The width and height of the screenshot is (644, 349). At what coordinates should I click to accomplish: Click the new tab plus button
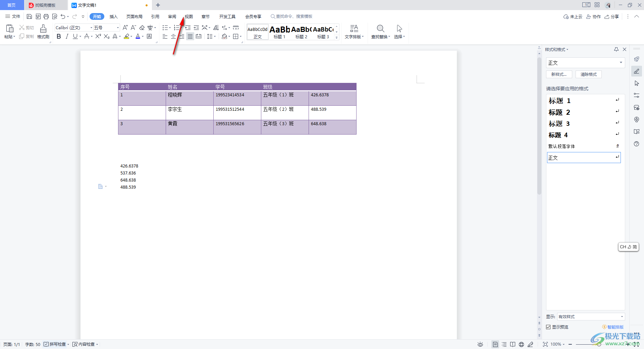pos(158,5)
